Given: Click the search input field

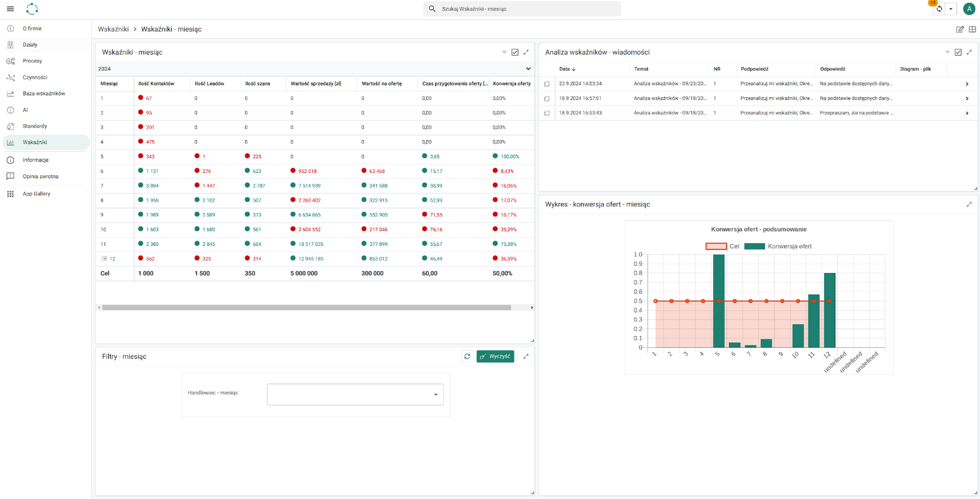Looking at the screenshot, I should click(522, 9).
